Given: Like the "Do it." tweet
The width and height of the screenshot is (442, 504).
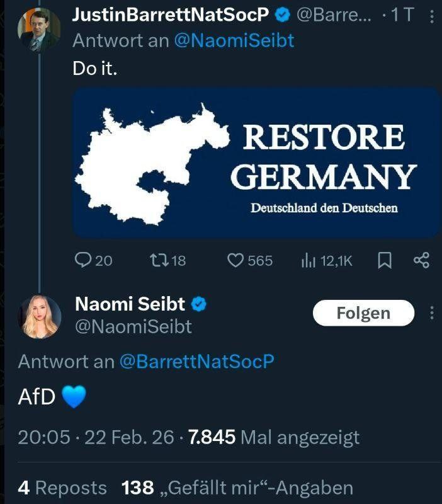Looking at the screenshot, I should pos(235,260).
